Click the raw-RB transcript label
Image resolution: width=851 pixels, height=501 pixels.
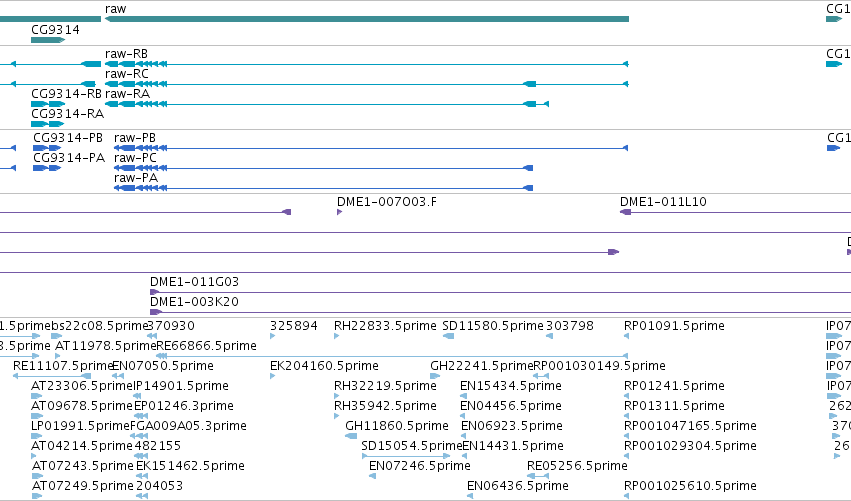pos(126,54)
